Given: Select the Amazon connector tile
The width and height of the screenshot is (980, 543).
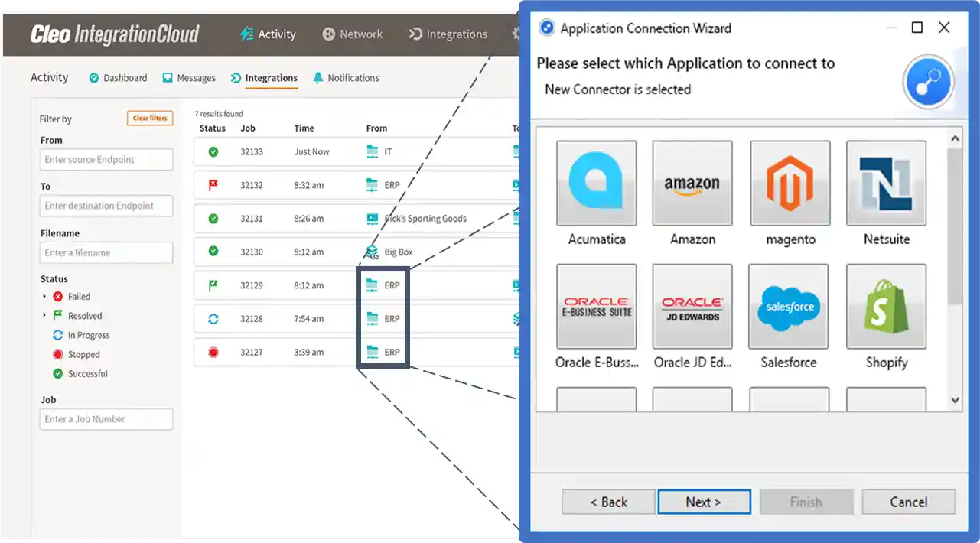Looking at the screenshot, I should coord(692,182).
